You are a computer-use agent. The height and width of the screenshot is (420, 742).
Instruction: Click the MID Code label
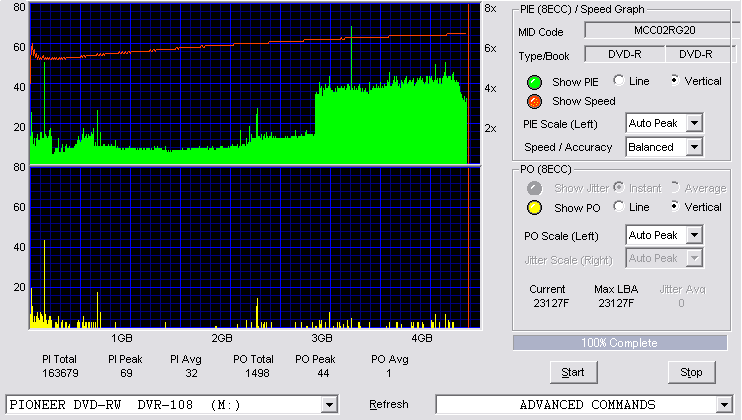click(x=540, y=32)
